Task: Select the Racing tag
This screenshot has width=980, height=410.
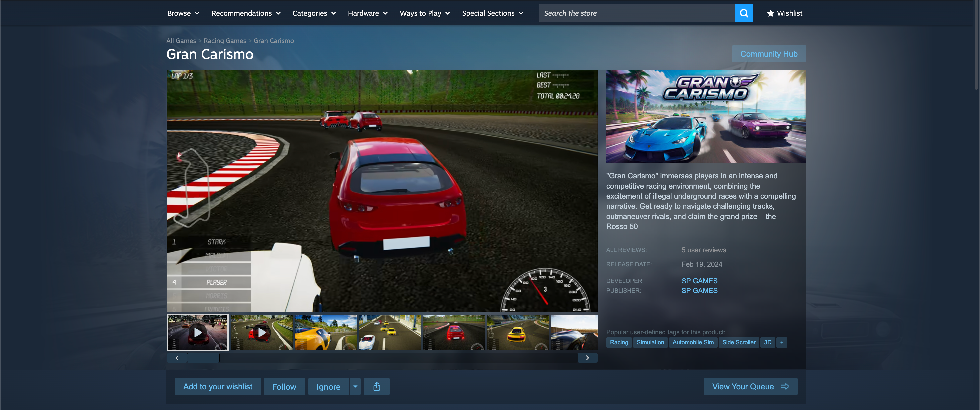Action: click(619, 342)
